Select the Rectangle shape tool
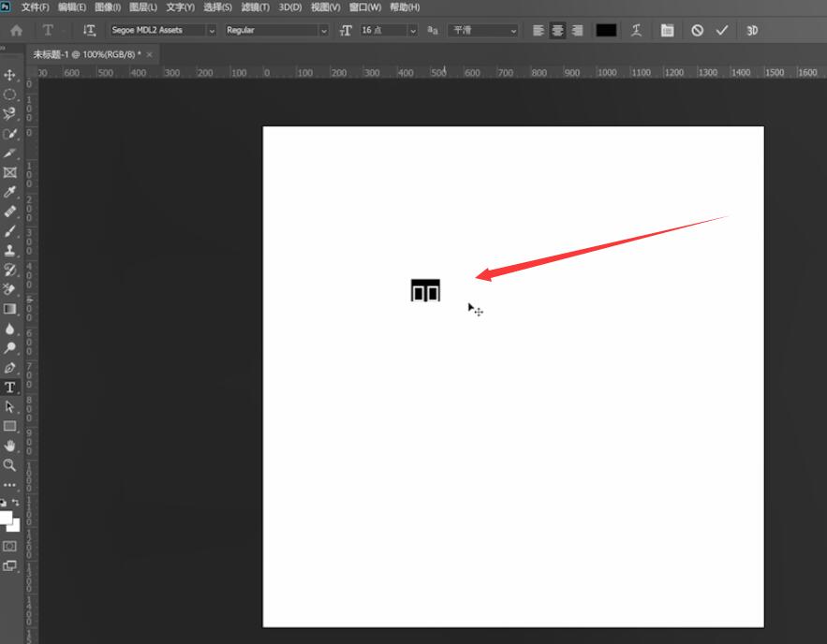Image resolution: width=827 pixels, height=644 pixels. pyautogui.click(x=9, y=426)
